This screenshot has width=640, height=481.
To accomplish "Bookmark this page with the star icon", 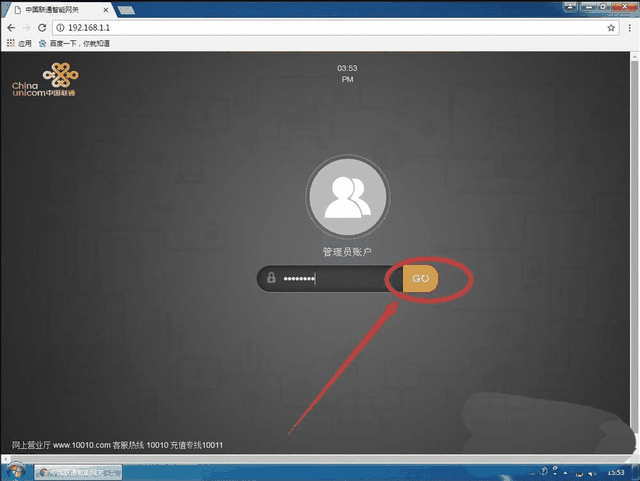I will (x=611, y=28).
